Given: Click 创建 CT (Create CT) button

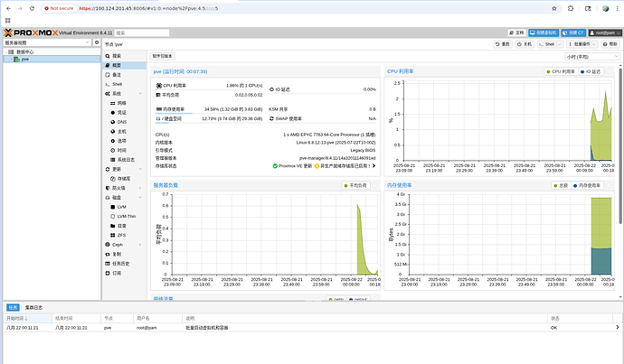Looking at the screenshot, I should click(x=573, y=33).
